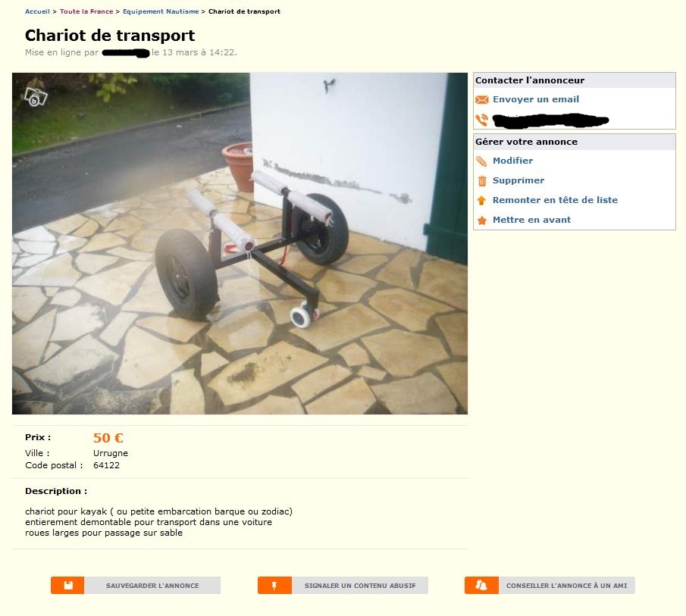The height and width of the screenshot is (616, 686).
Task: Click the pin icon for abusive content
Action: [x=274, y=586]
